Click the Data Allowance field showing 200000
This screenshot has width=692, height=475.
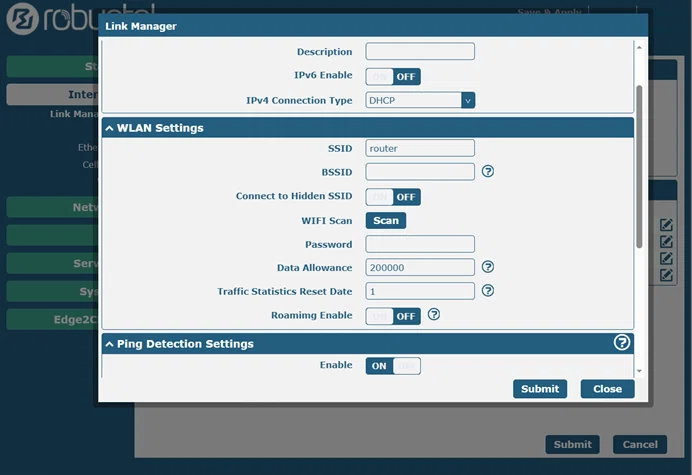pos(420,268)
